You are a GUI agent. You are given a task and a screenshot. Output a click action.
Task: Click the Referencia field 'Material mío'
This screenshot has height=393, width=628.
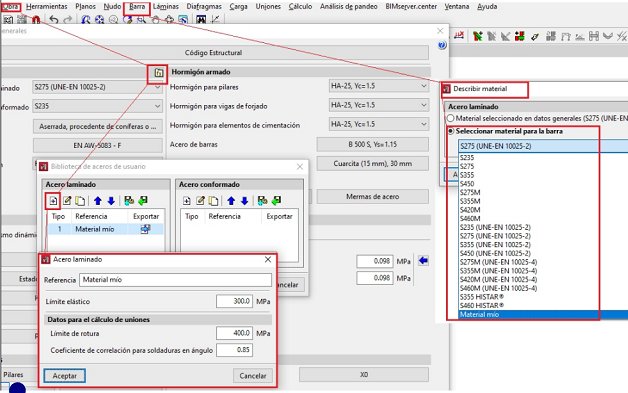[175, 280]
